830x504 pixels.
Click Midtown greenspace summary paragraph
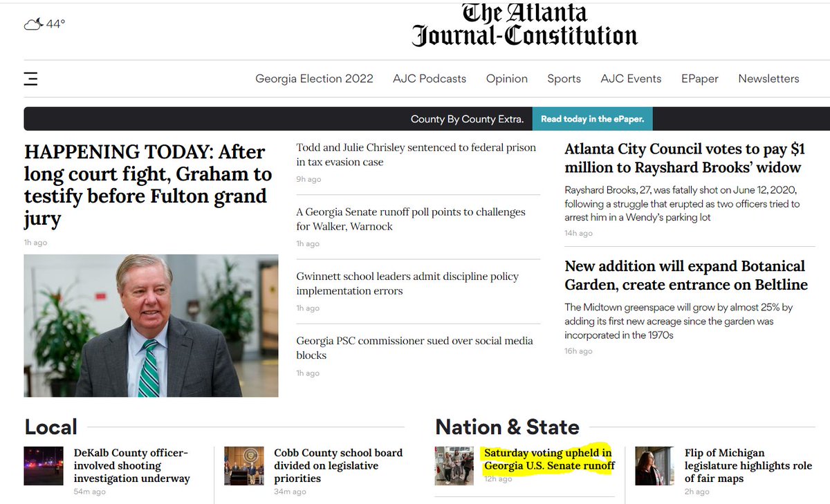(x=679, y=321)
